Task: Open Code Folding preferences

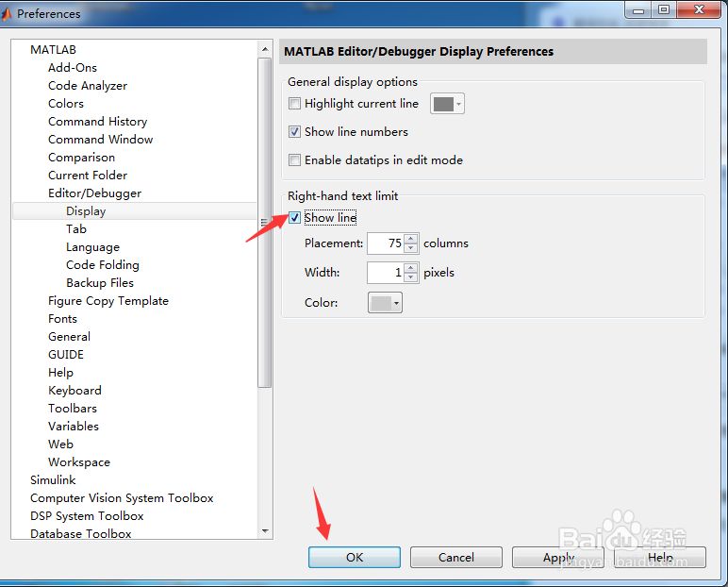Action: click(103, 265)
